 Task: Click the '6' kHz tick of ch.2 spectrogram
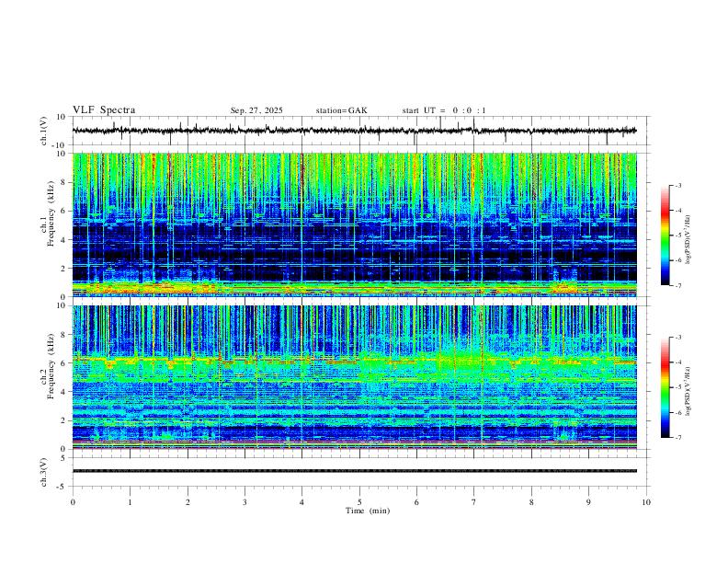click(x=63, y=363)
